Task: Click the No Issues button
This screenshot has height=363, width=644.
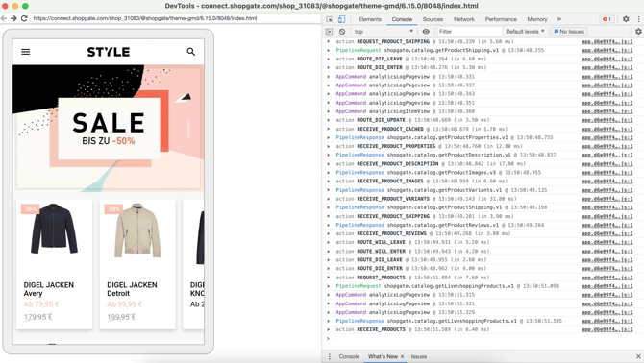Action: pos(569,31)
